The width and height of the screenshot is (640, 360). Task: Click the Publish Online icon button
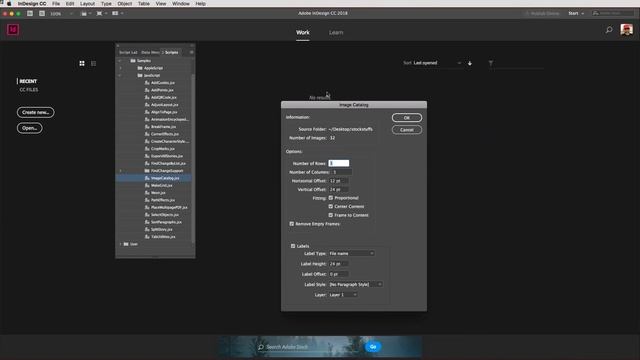pos(542,13)
